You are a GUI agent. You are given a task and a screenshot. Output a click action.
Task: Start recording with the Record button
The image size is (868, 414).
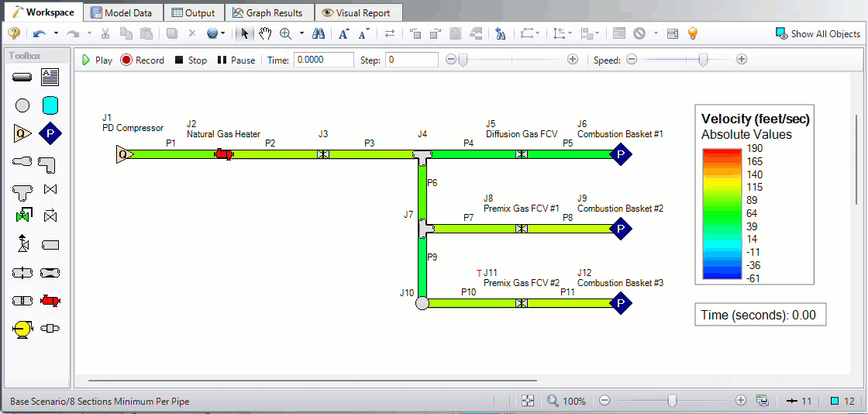click(x=143, y=60)
